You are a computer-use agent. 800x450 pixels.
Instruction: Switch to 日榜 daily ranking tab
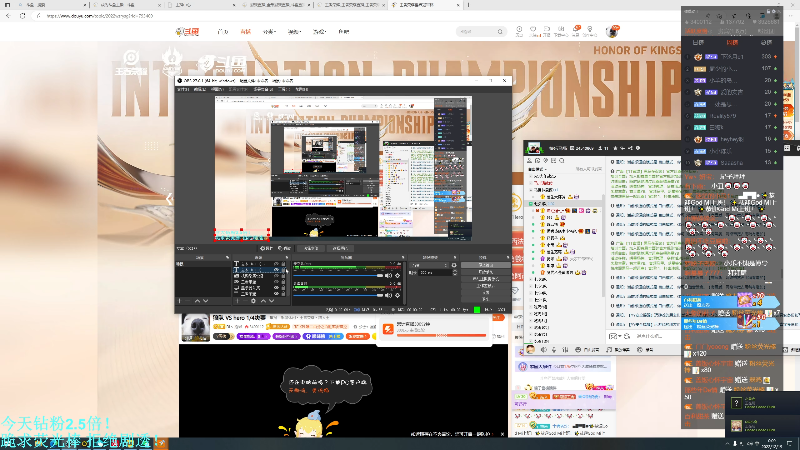698,42
